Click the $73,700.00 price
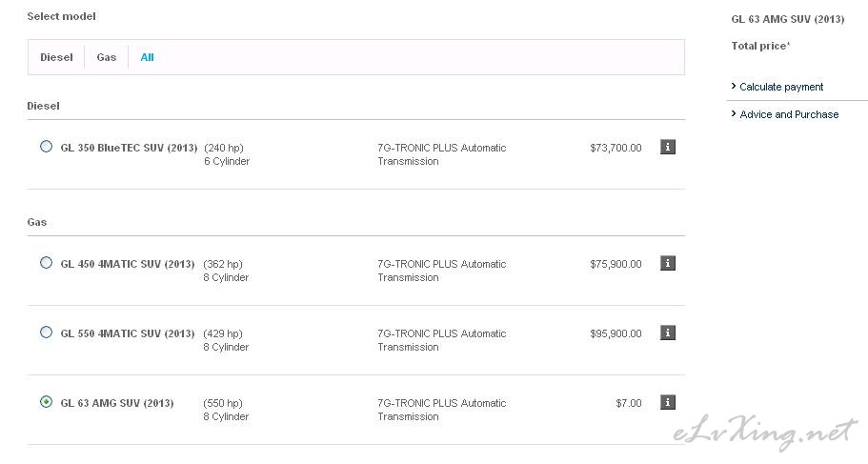Screen dimensions: 868x464 [616, 148]
